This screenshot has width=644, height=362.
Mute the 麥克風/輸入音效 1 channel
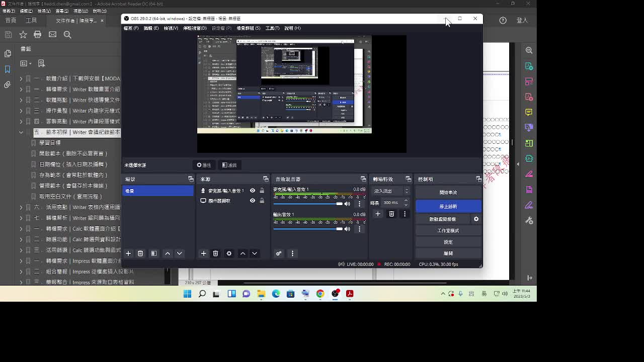[x=347, y=204]
